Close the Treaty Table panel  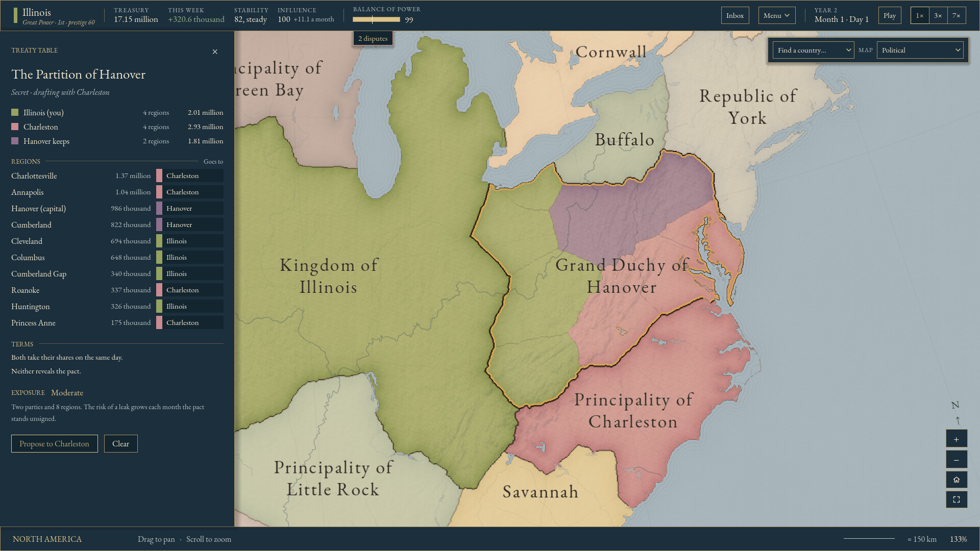(x=215, y=52)
